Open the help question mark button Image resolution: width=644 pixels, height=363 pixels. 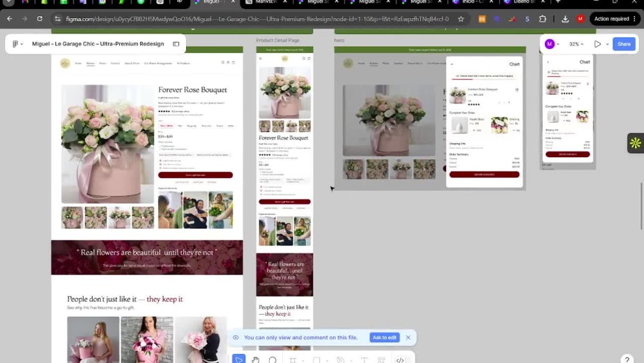coord(627,359)
